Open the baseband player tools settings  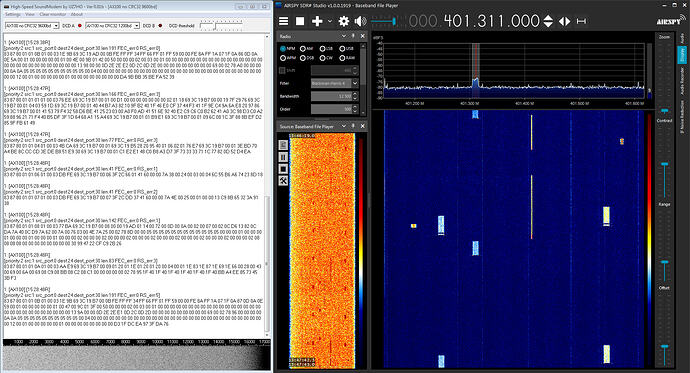(283, 181)
